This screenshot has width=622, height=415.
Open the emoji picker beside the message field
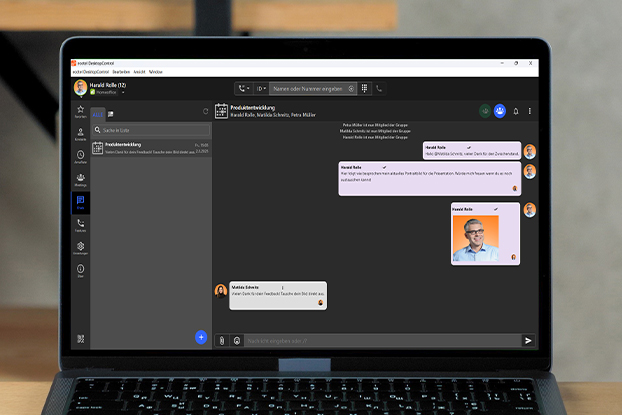(x=237, y=340)
